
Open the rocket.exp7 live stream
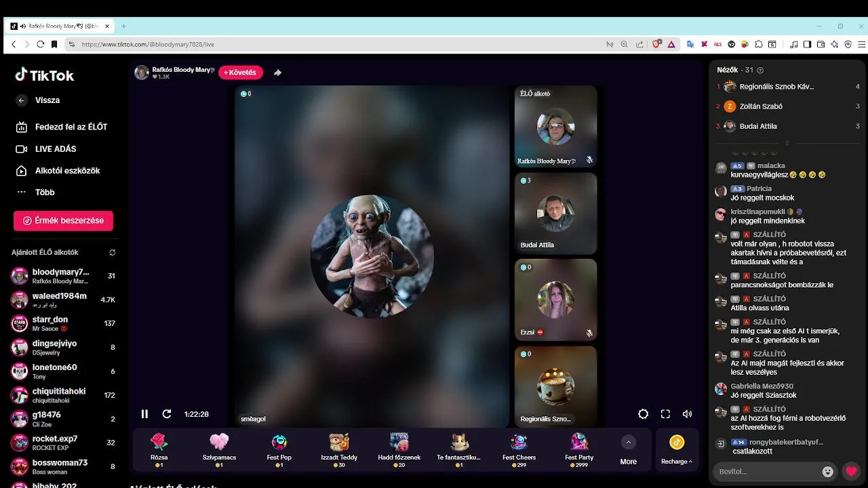click(x=63, y=443)
